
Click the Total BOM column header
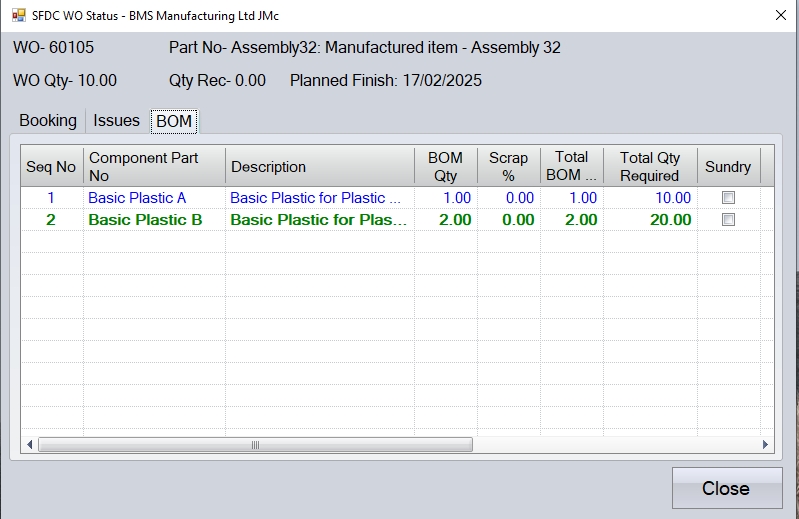tap(572, 167)
